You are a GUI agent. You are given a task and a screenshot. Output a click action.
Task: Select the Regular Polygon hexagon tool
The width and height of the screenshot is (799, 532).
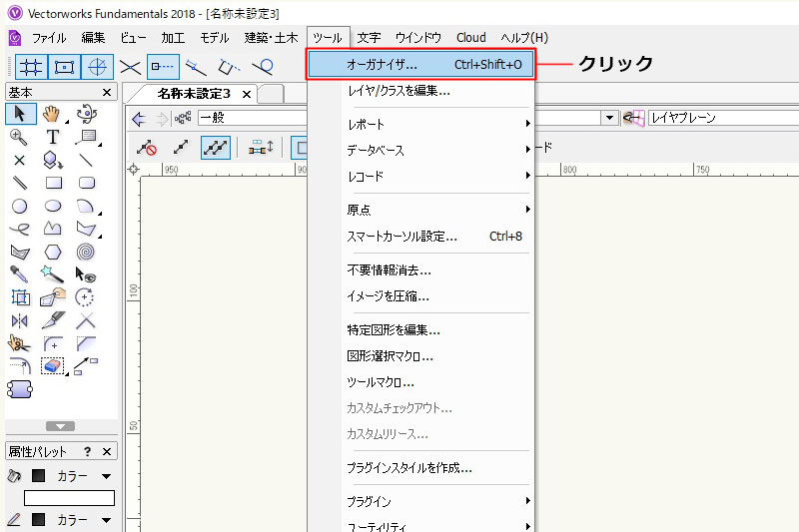pyautogui.click(x=53, y=252)
